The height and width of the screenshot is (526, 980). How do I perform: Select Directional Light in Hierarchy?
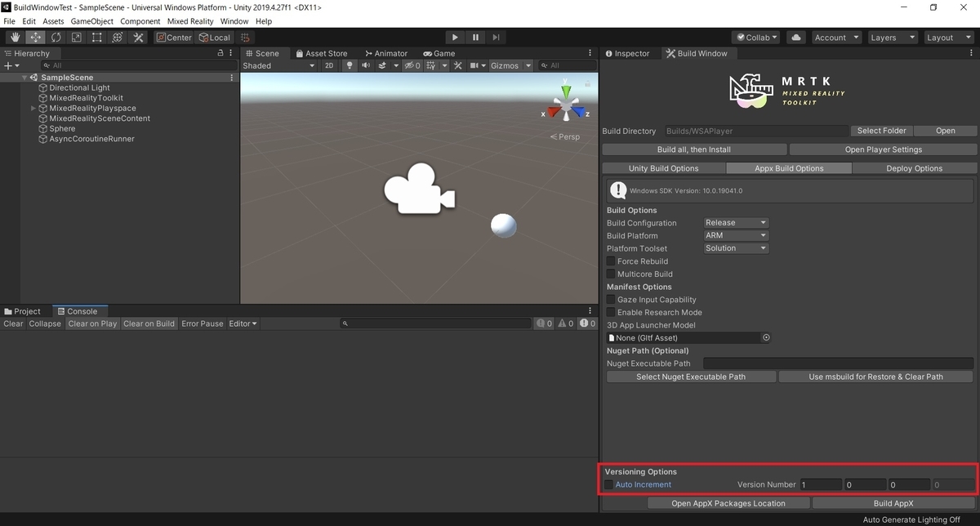point(79,87)
